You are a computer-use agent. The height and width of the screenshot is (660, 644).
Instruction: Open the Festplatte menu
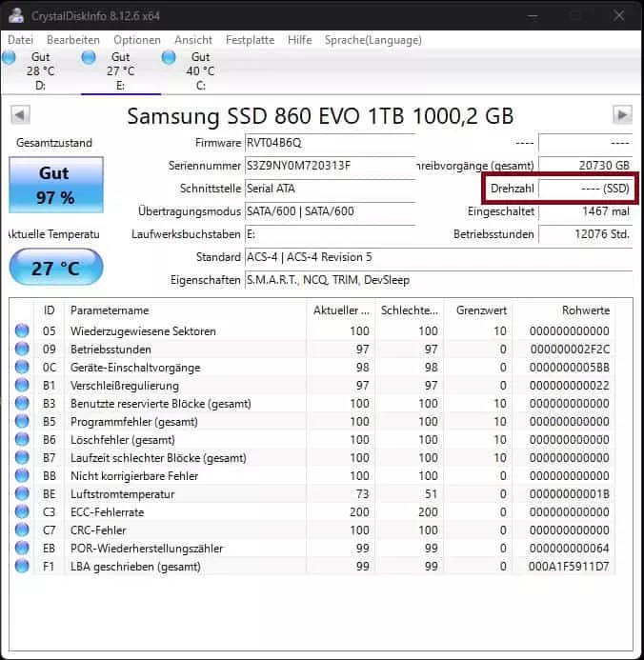[250, 40]
